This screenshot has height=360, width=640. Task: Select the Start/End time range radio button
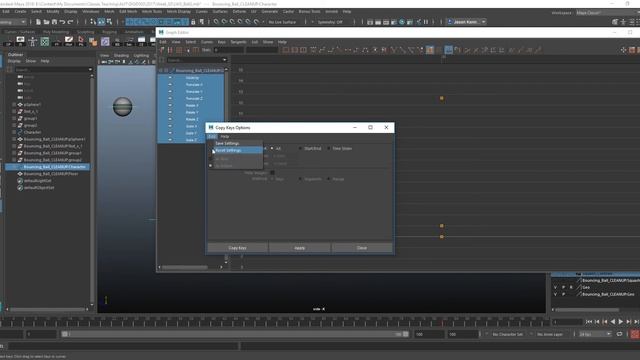click(x=300, y=149)
